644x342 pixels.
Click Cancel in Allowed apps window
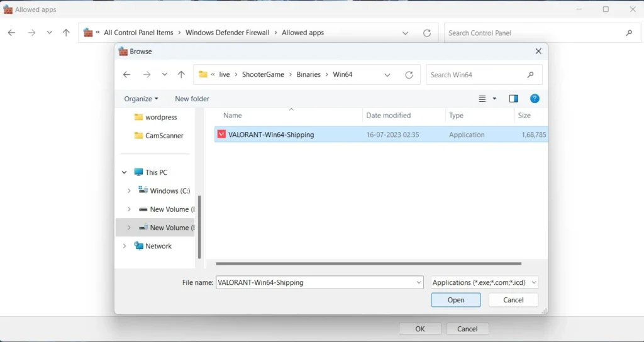click(x=467, y=329)
